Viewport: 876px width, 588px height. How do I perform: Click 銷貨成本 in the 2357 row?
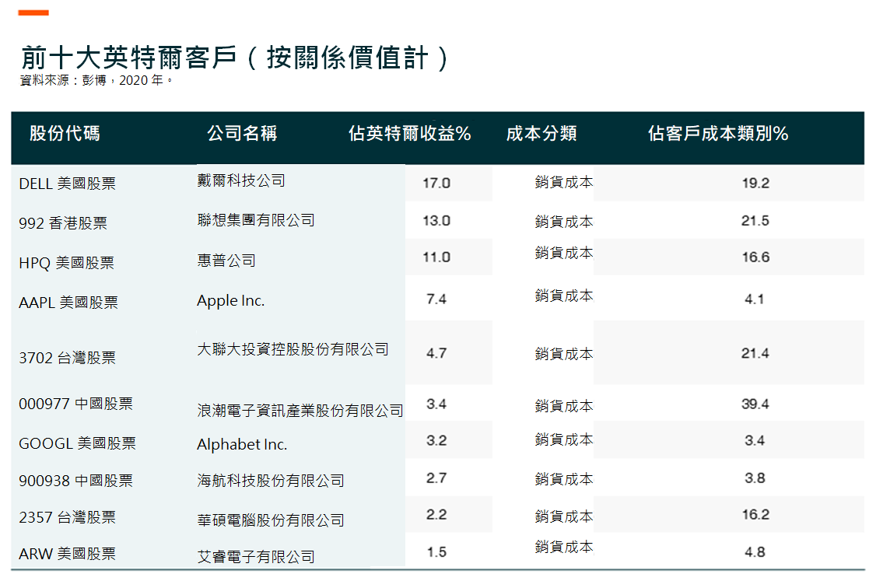[564, 516]
